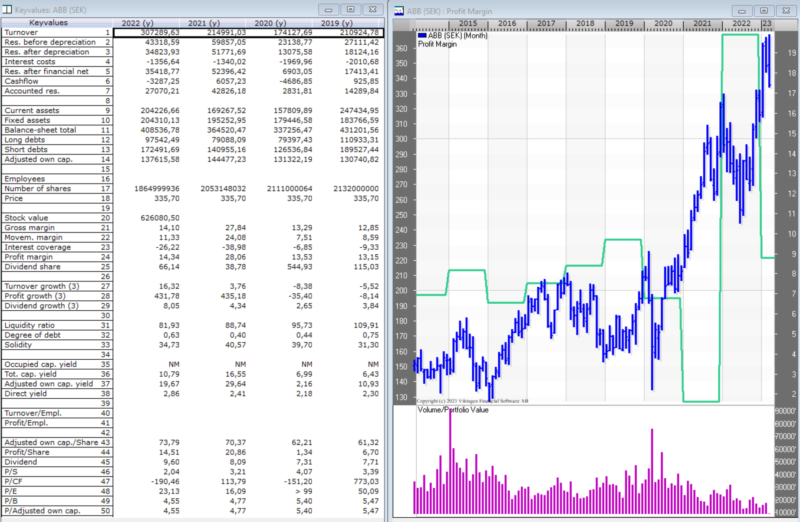Viewport: 800px width, 522px height.
Task: Click the Volume/Portfolio Value panel label
Action: pos(452,409)
